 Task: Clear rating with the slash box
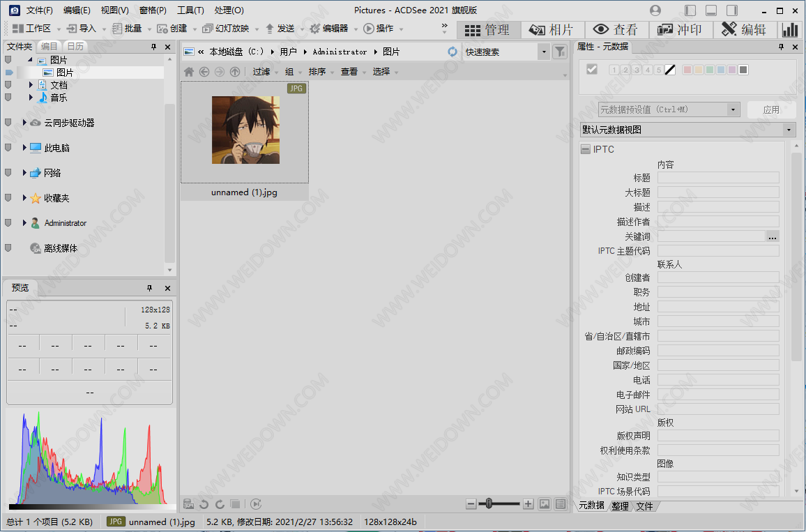670,70
